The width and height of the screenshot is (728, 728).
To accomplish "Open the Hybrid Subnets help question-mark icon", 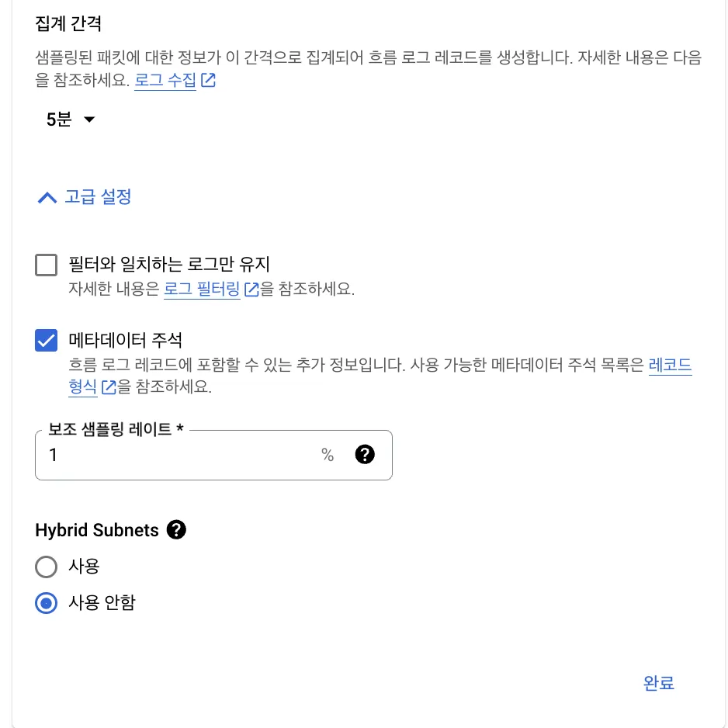I will click(176, 530).
